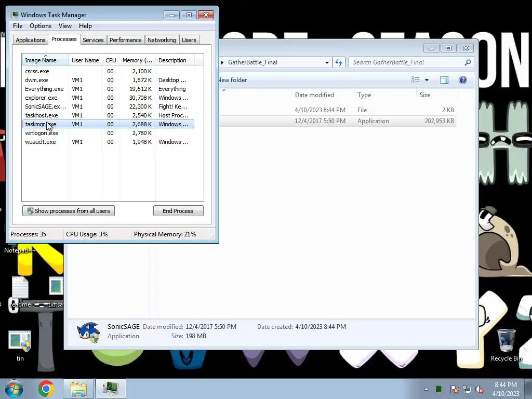Select the Application row sized 202,953 KB
532x399 pixels.
tap(337, 121)
